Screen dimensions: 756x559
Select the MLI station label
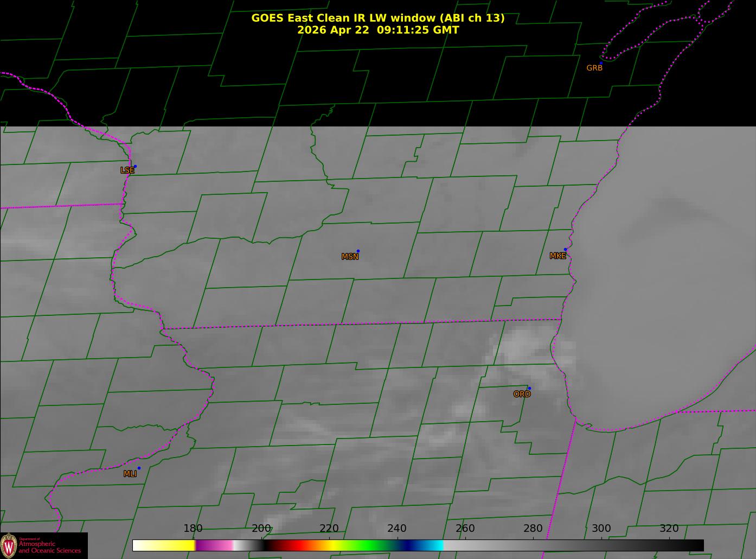point(130,474)
